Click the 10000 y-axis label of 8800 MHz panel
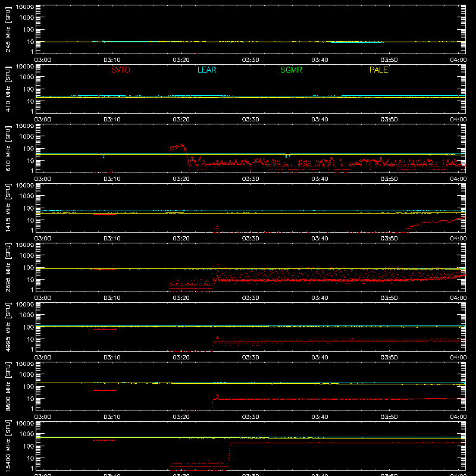 (x=25, y=364)
